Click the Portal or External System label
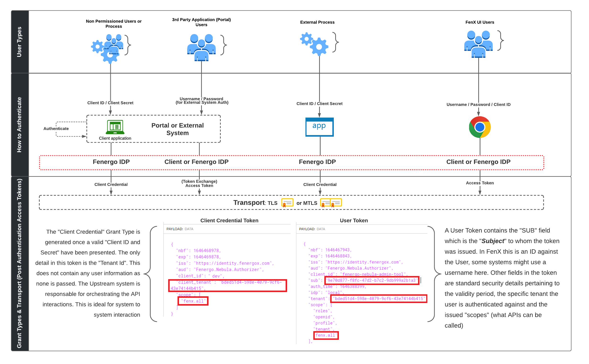This screenshot has width=589, height=364. pos(177,129)
